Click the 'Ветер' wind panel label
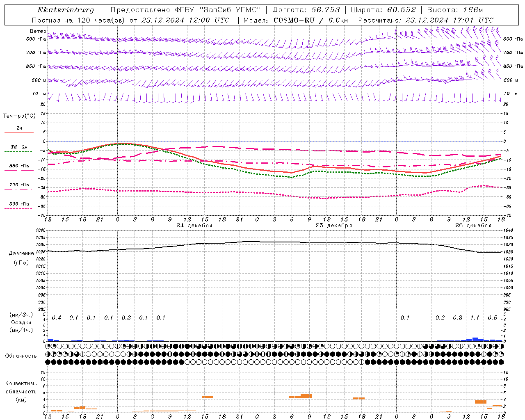Viewport: 525px width, 420px height. 38,31
